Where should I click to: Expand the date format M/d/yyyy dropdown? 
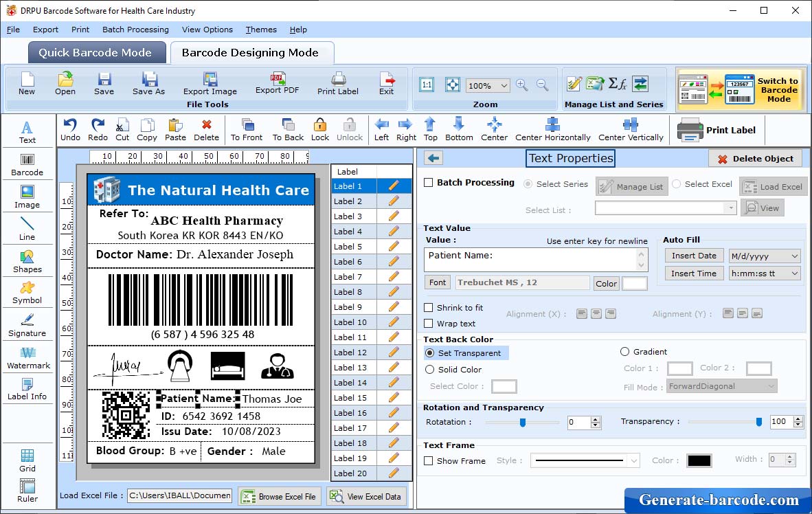coord(794,256)
